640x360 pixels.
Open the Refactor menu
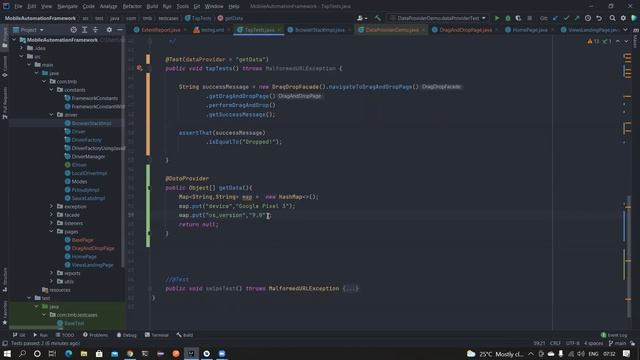pos(132,6)
